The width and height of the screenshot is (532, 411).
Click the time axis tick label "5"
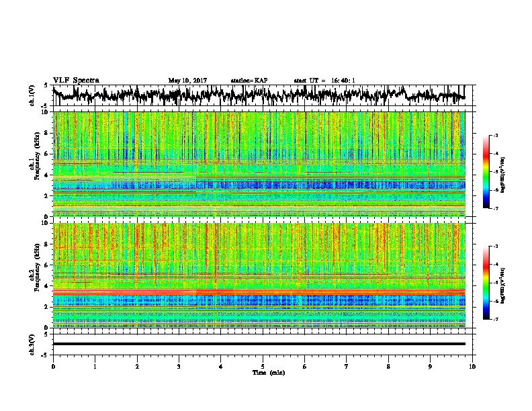(263, 367)
